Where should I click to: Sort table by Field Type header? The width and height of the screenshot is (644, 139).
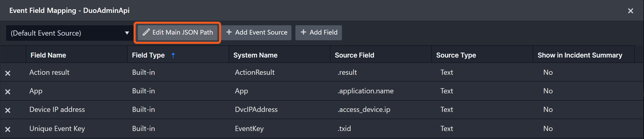pyautogui.click(x=148, y=55)
